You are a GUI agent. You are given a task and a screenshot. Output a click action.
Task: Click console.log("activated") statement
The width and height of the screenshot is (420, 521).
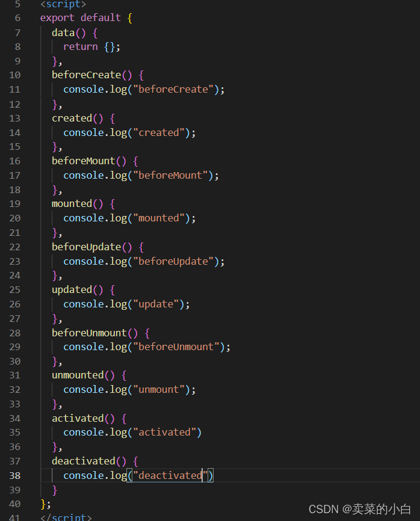coord(132,433)
